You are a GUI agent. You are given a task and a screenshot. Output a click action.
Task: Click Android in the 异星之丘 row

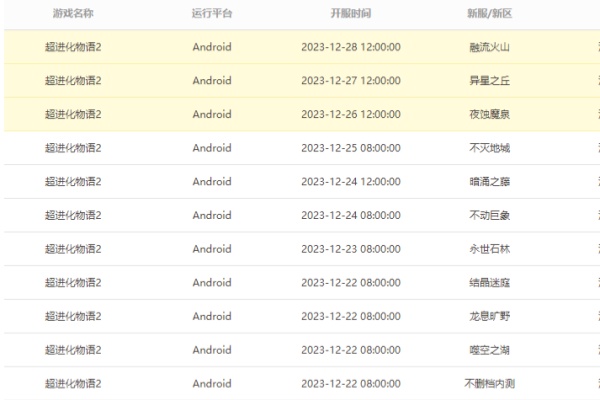point(212,81)
